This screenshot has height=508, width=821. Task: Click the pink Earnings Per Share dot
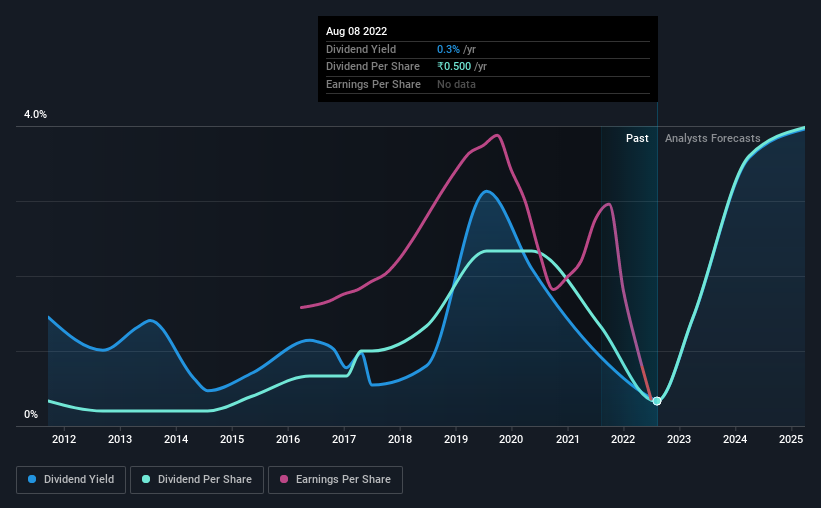click(284, 479)
